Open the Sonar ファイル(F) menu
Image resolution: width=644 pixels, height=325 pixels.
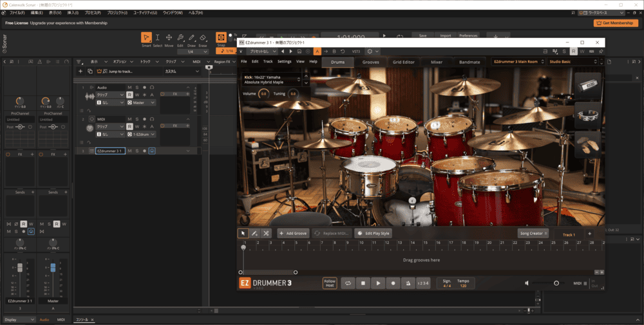[17, 13]
